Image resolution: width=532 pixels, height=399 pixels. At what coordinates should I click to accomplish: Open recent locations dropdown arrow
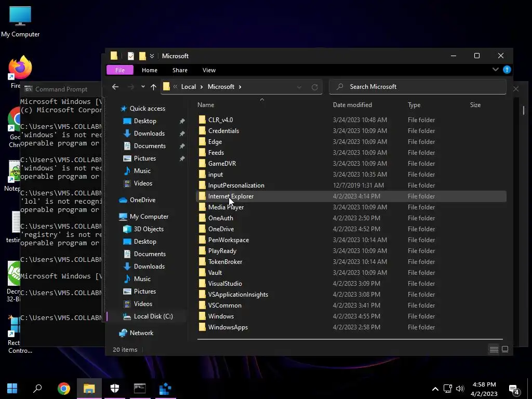(143, 87)
